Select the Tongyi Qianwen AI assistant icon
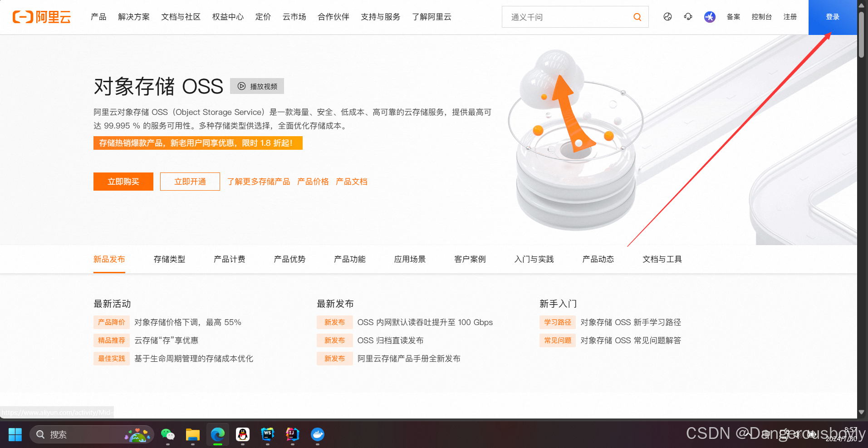 pyautogui.click(x=709, y=17)
